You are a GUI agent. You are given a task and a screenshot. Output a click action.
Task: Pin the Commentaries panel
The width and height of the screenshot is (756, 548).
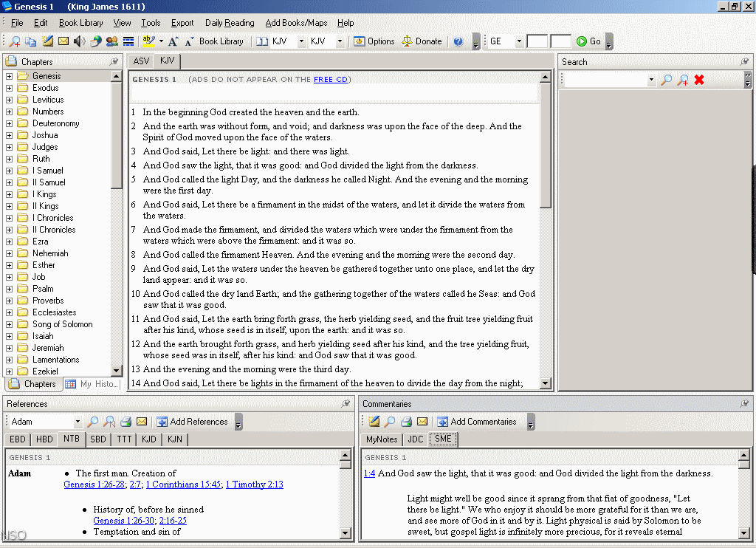click(x=744, y=404)
